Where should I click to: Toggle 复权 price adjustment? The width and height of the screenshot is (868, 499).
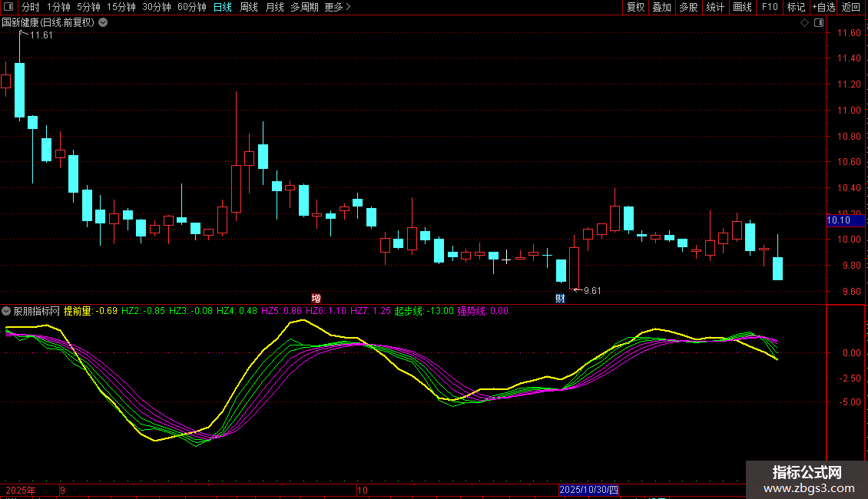[x=635, y=7]
